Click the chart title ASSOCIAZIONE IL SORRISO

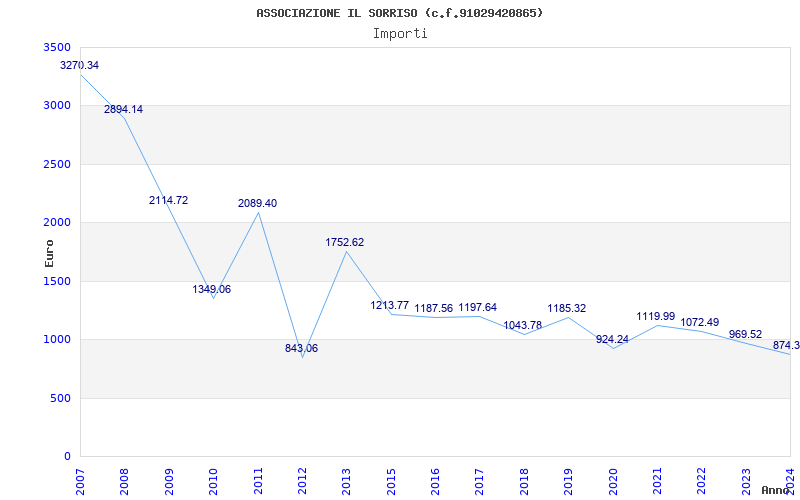(400, 13)
